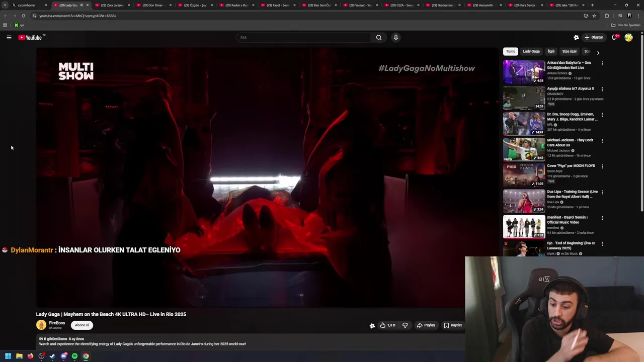Screen dimensions: 644x362
Task: Switch to the Kara Sevda browser tab
Action: point(526,5)
